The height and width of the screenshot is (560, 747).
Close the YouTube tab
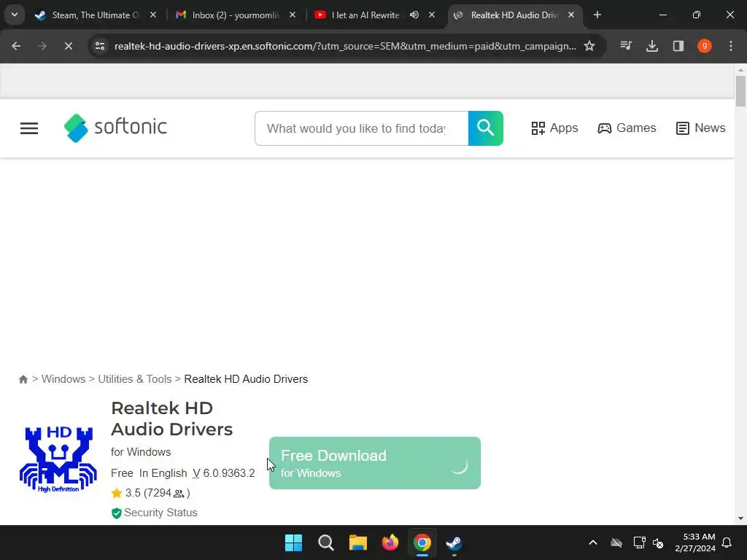(432, 15)
